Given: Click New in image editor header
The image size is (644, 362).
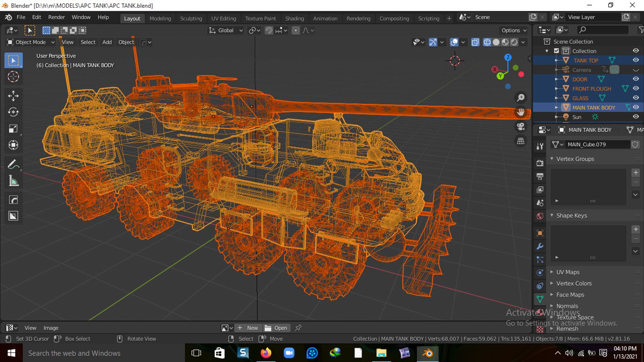Looking at the screenshot, I should 248,328.
